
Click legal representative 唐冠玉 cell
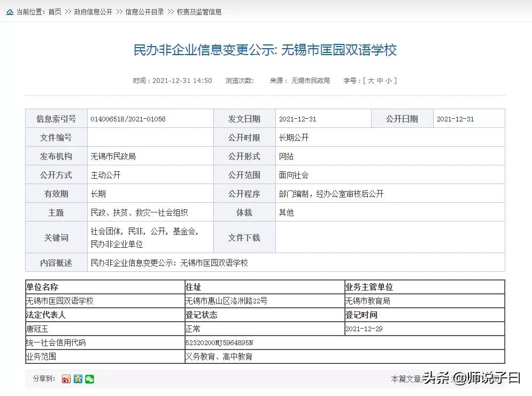pos(36,329)
